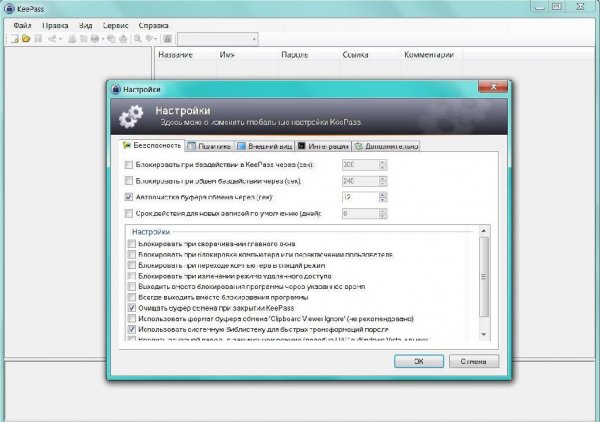Check lock when computer enters sleep mode
The width and height of the screenshot is (600, 422).
pyautogui.click(x=132, y=265)
